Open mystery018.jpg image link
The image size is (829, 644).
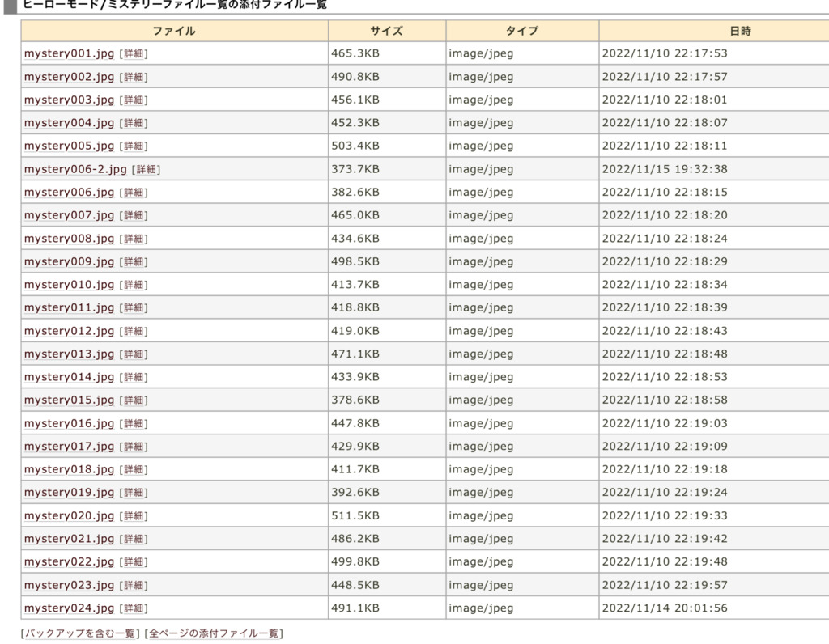[x=69, y=470]
